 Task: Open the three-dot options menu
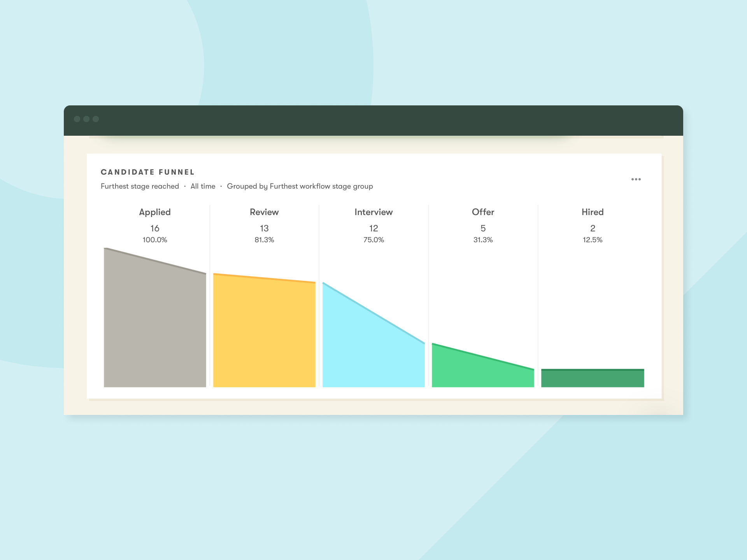pyautogui.click(x=636, y=179)
